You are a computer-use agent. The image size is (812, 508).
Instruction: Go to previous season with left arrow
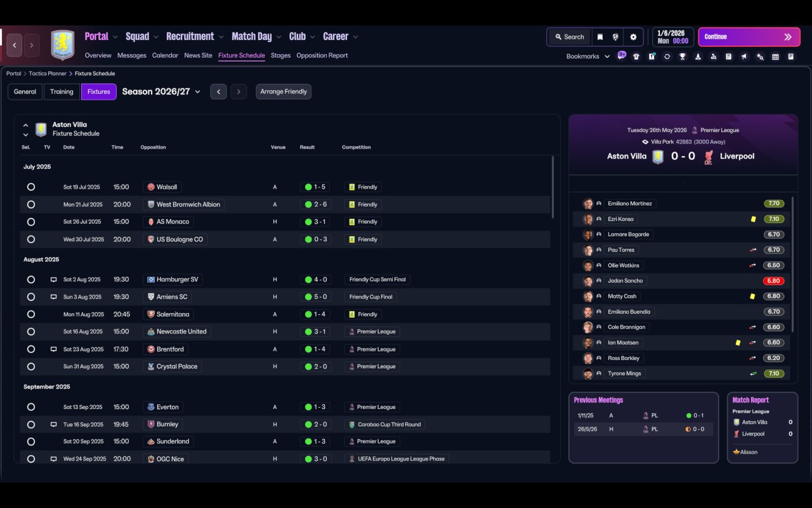click(x=218, y=91)
